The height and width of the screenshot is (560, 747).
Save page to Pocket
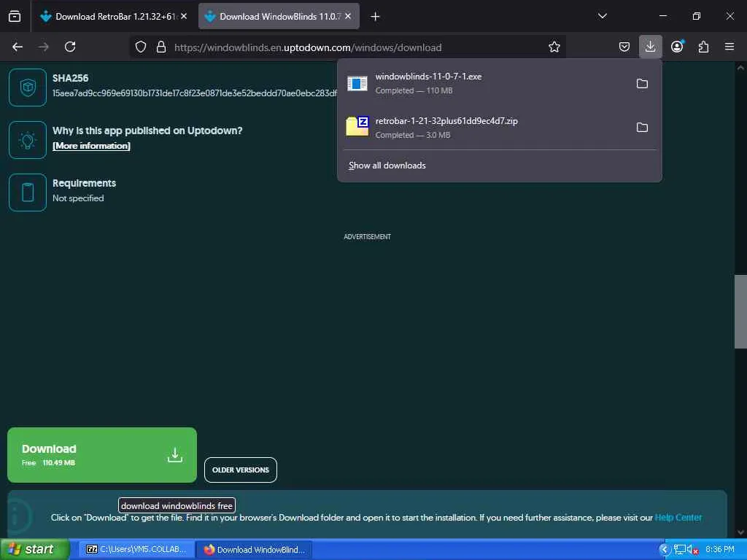[x=624, y=47]
